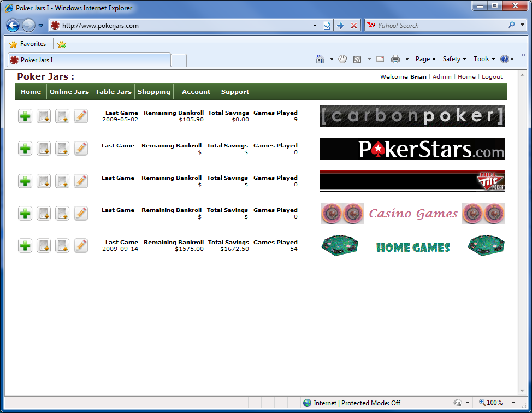Viewport: 532px width, 413px height.
Task: Click the Add to Favorites Bar star icon
Action: point(62,44)
